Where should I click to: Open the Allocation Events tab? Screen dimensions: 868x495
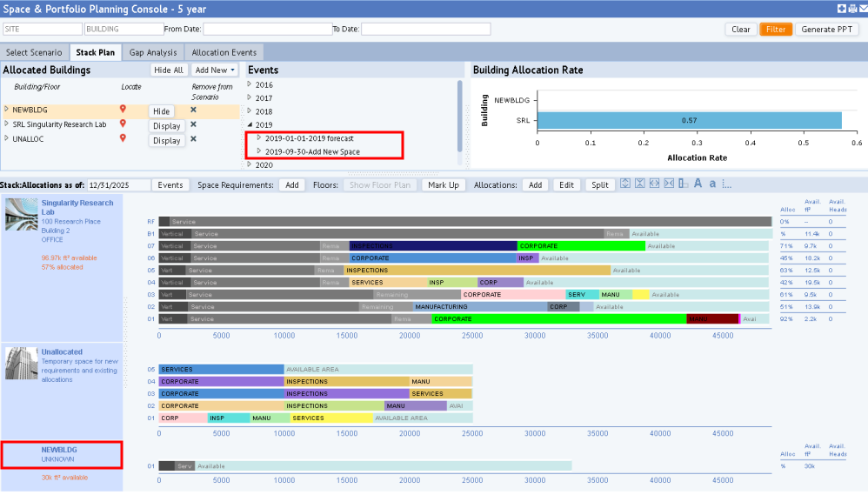click(x=224, y=52)
